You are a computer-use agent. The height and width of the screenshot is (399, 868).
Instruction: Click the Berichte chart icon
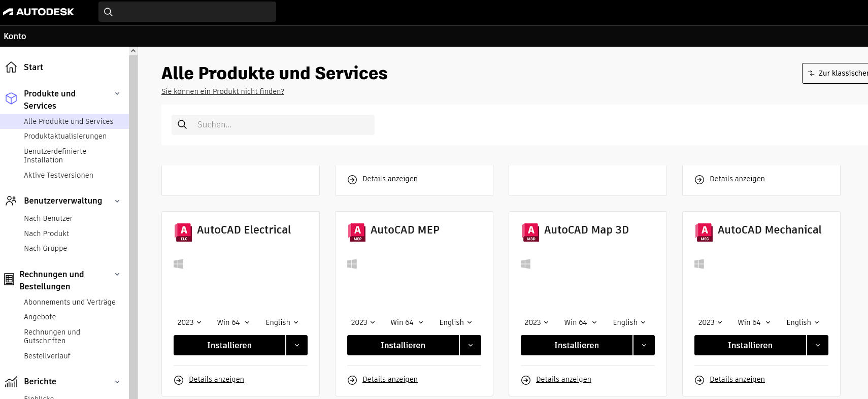coord(11,382)
